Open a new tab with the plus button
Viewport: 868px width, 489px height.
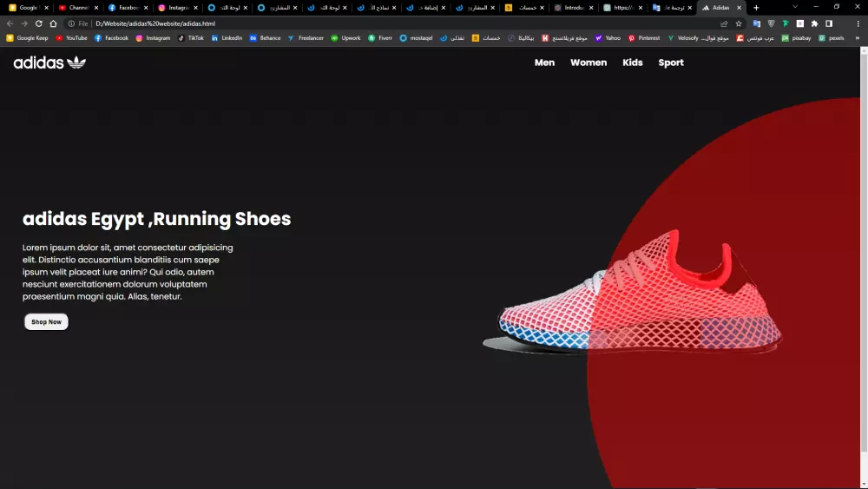[756, 8]
